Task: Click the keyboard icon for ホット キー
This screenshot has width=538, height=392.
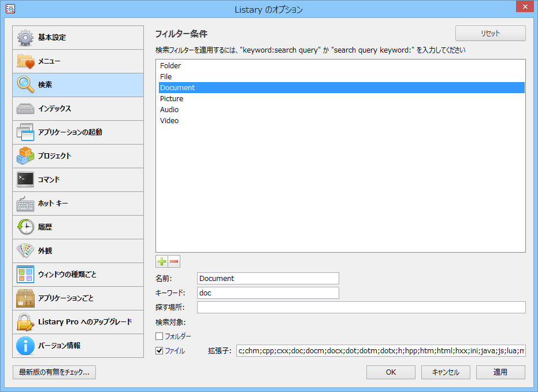Action: 25,204
